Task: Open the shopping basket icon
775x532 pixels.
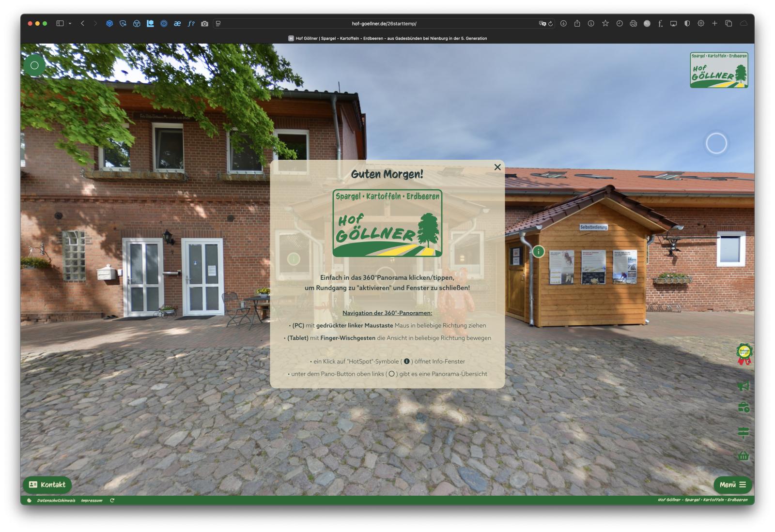Action: pyautogui.click(x=744, y=456)
